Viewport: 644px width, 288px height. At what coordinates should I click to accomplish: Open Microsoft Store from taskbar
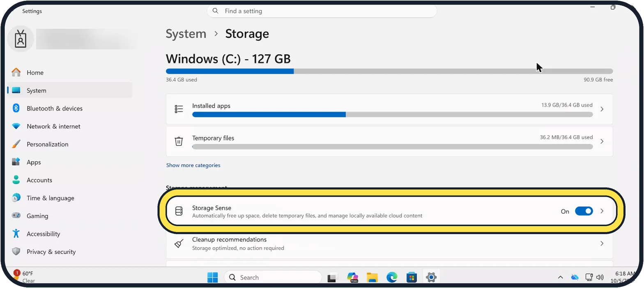coord(412,277)
